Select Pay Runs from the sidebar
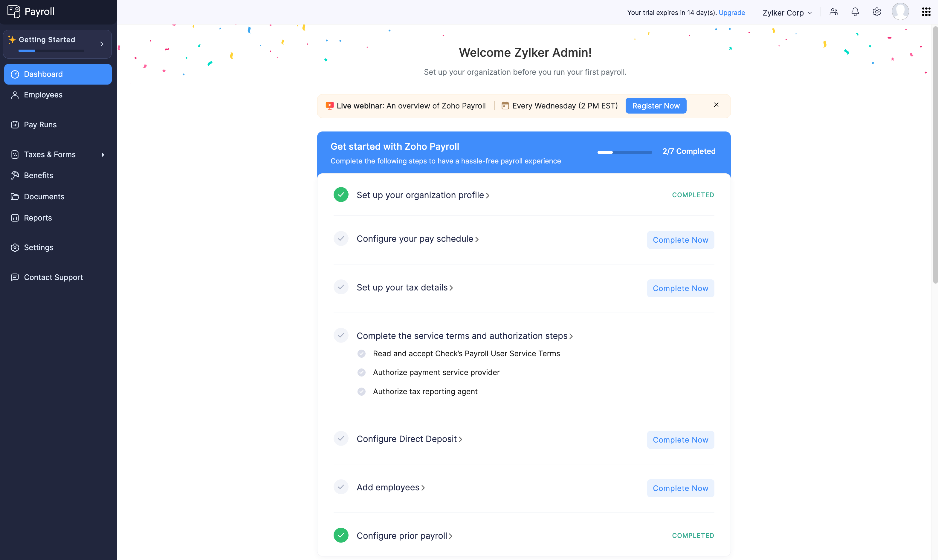Viewport: 938px width, 560px height. (x=40, y=125)
